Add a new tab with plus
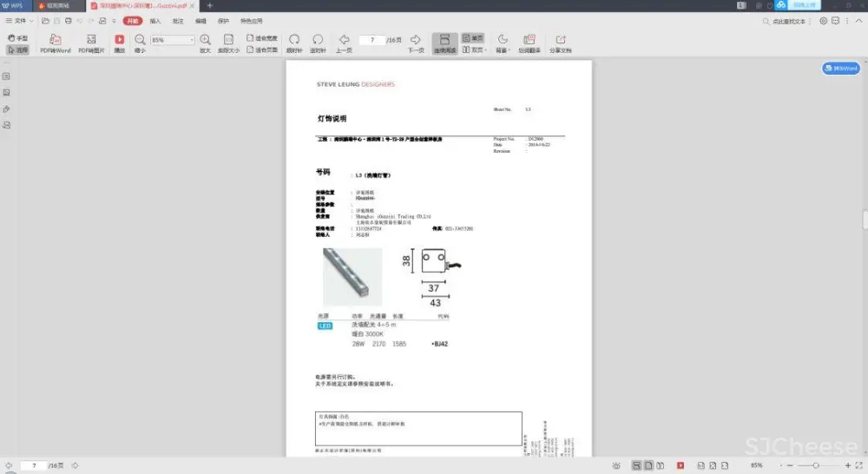 click(x=210, y=5)
